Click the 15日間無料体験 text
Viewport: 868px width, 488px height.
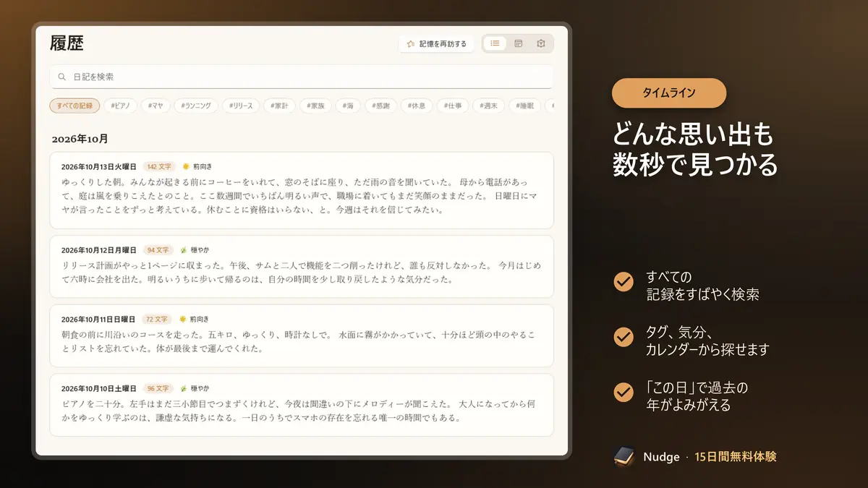[x=736, y=457]
